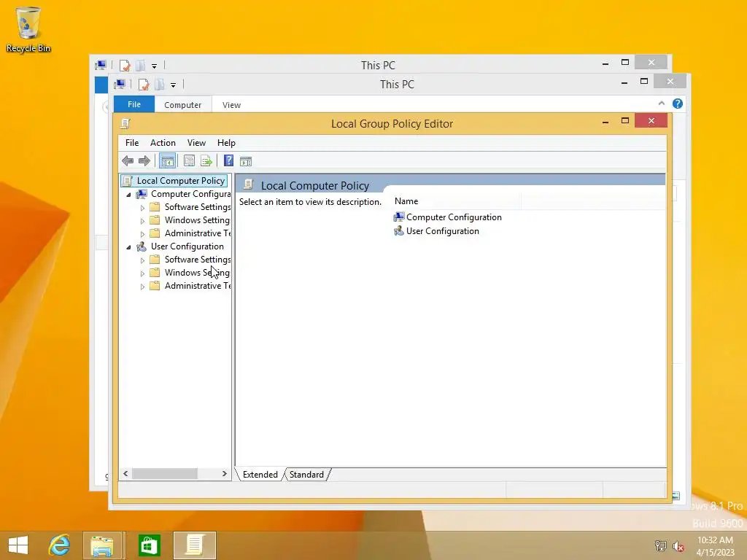Image resolution: width=747 pixels, height=560 pixels.
Task: Expand Software Settings under Computer Configuration
Action: 142,208
